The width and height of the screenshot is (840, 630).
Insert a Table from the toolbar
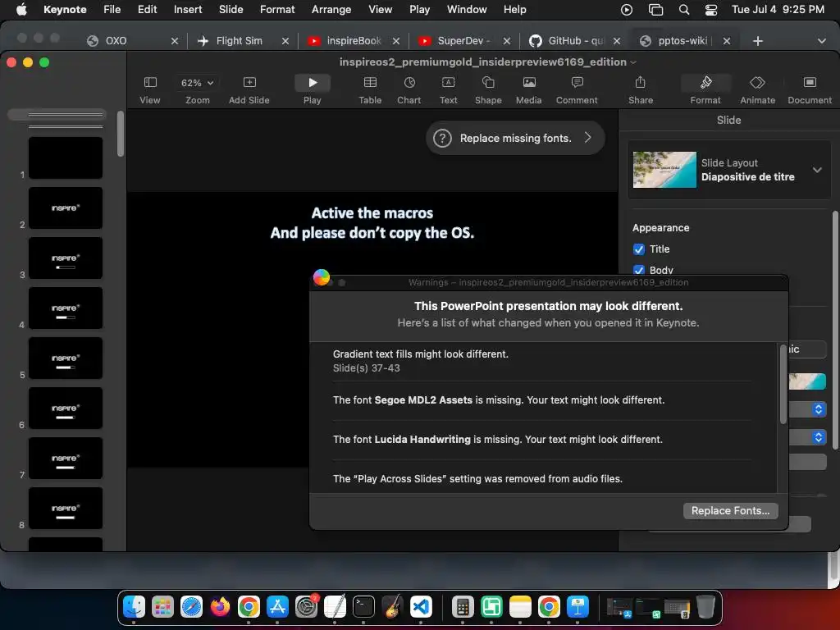[x=370, y=83]
